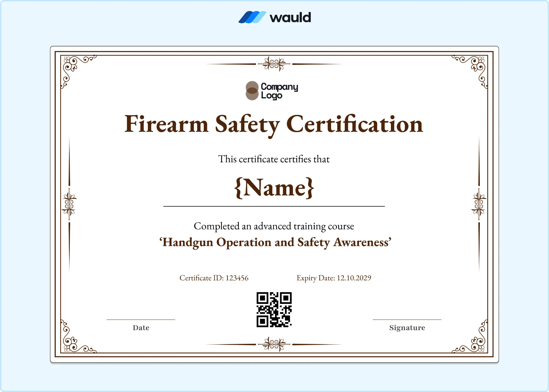Click the wauld brand name text
The width and height of the screenshot is (549, 392).
tap(290, 17)
